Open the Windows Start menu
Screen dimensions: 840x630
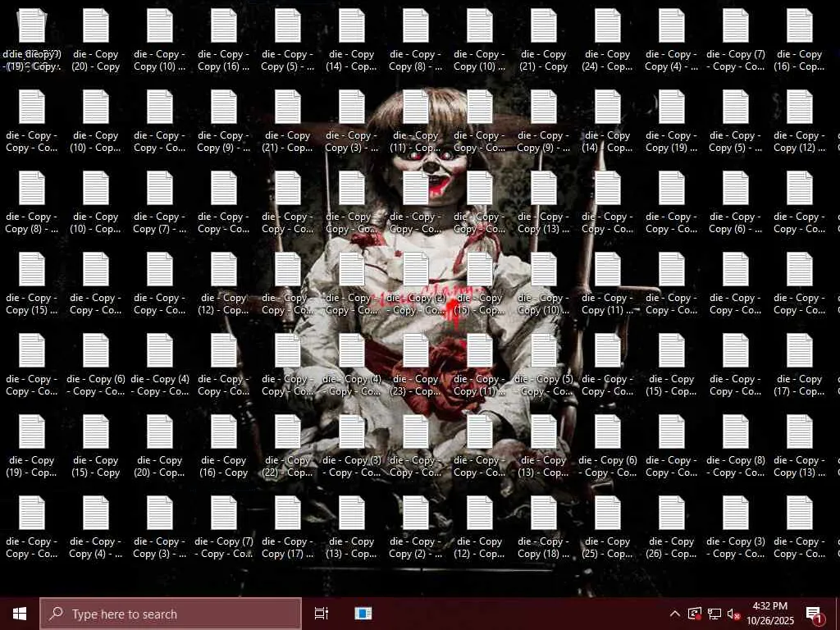tap(20, 614)
